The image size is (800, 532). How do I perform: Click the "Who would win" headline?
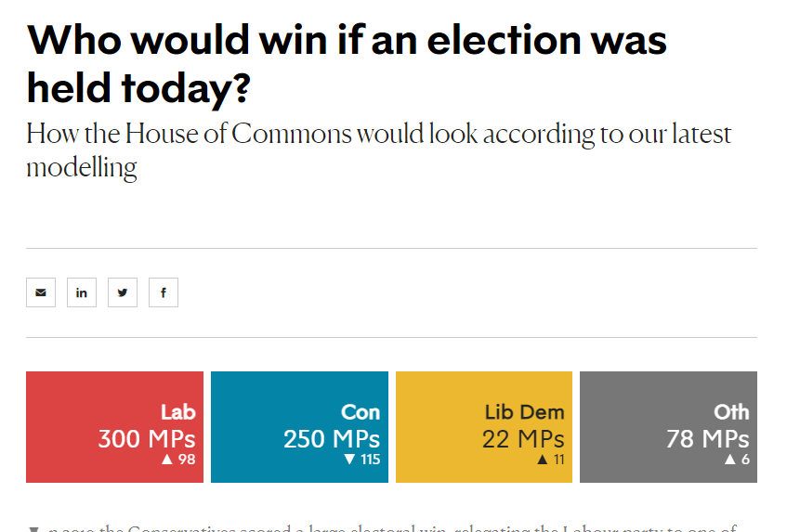347,64
